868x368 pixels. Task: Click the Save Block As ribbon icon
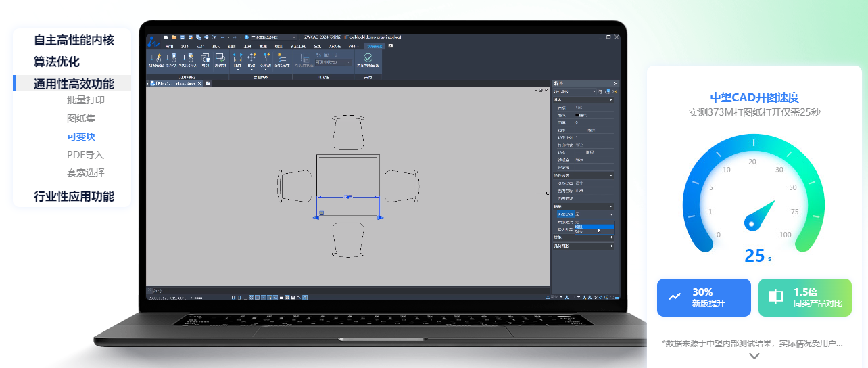[189, 60]
